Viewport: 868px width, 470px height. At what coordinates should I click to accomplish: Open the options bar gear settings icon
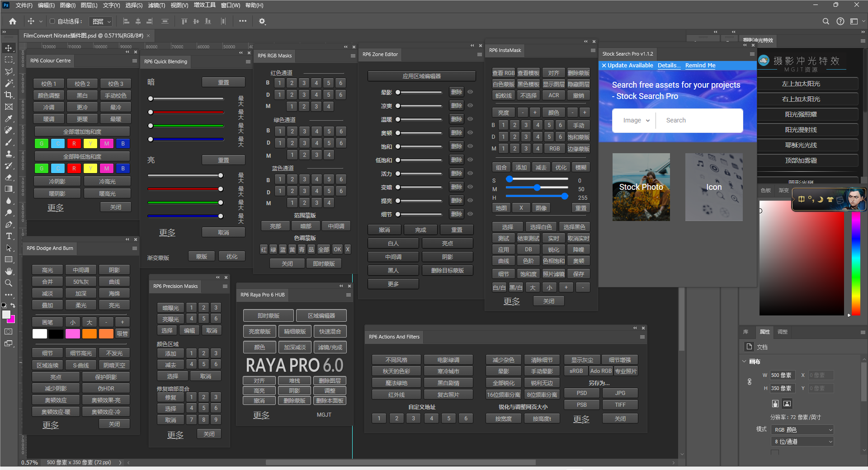point(262,21)
